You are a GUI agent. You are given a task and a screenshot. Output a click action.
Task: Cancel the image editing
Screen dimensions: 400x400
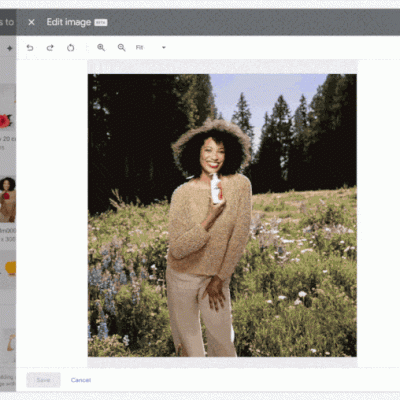pos(81,380)
